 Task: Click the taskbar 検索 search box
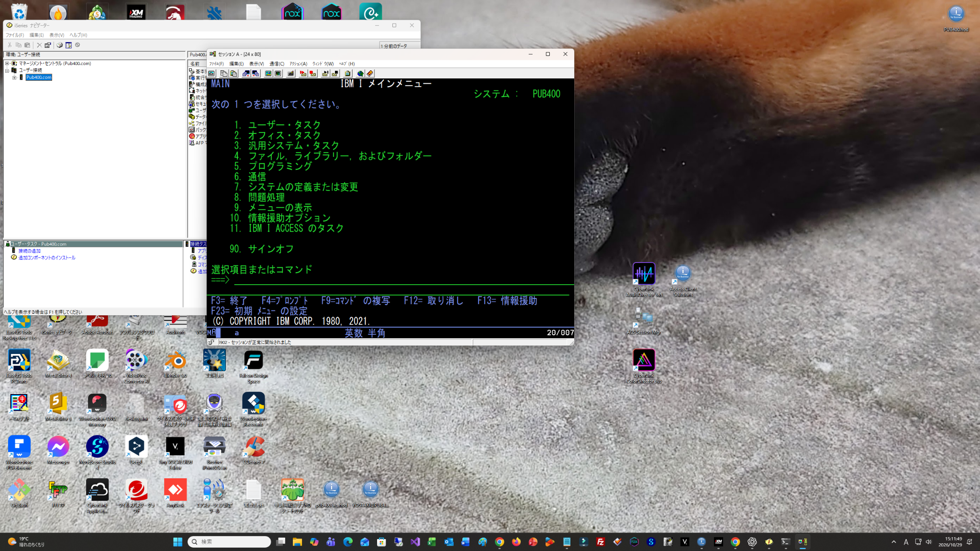tap(229, 541)
